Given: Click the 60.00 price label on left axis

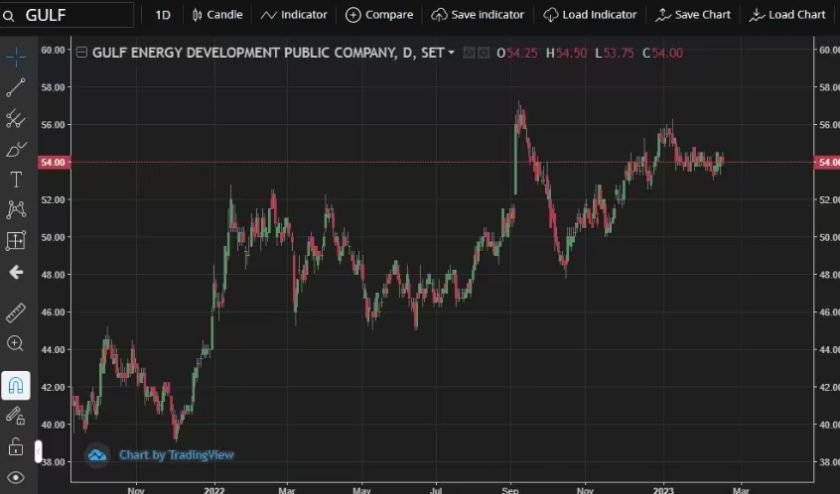Looking at the screenshot, I should coord(53,50).
